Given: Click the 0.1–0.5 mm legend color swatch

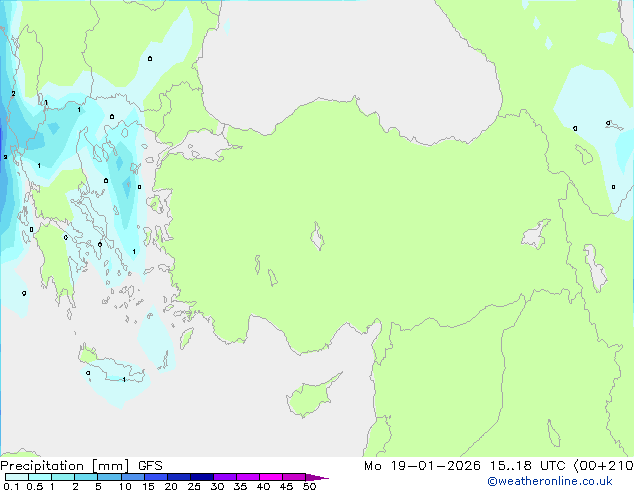Looking at the screenshot, I should [17, 477].
